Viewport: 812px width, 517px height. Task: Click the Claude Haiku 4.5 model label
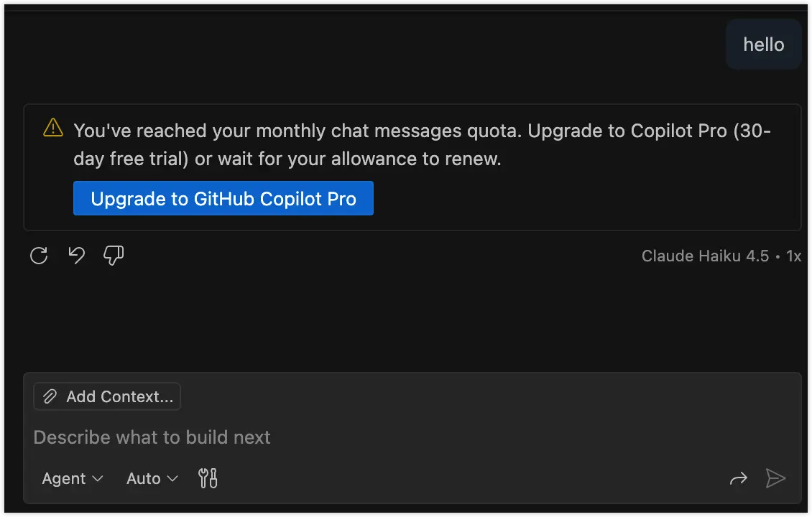pos(705,256)
